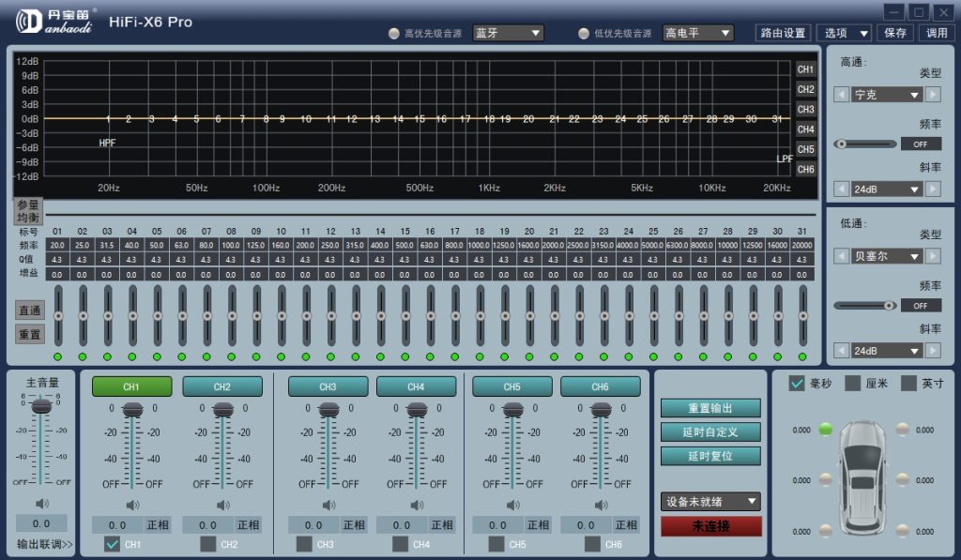
Task: Check the 英寸 delay unit checkbox
Action: tap(908, 383)
